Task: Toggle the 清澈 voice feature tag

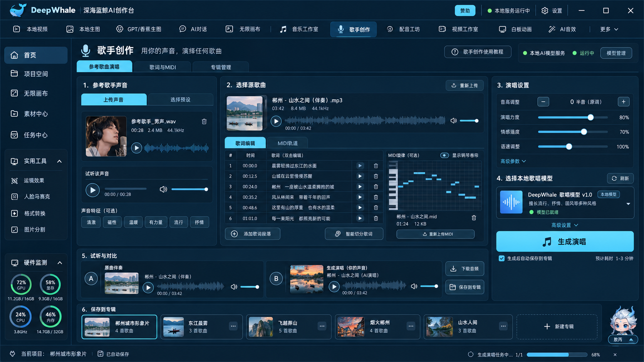Action: [91, 222]
